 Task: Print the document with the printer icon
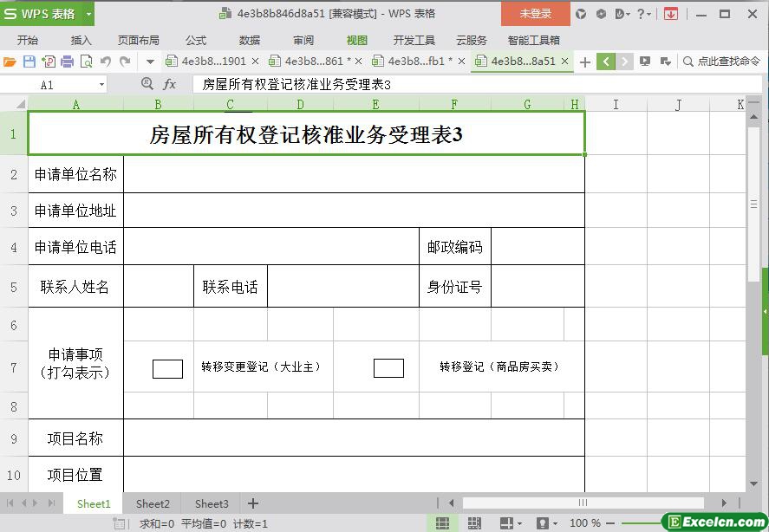[x=67, y=62]
